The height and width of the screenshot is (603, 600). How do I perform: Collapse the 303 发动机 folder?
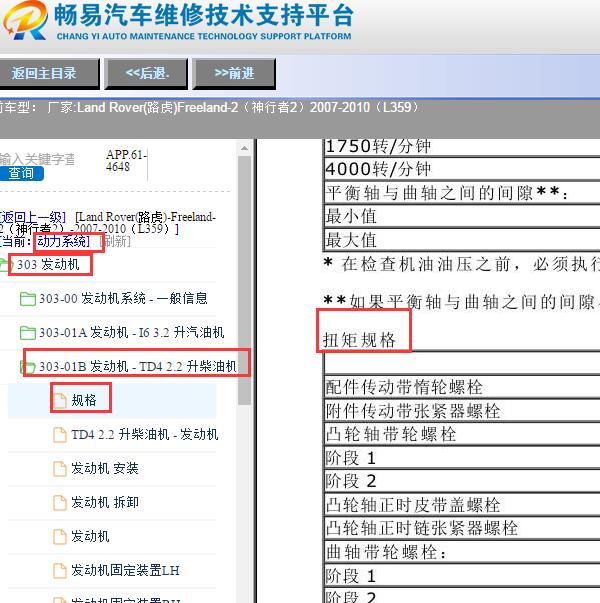click(x=48, y=265)
